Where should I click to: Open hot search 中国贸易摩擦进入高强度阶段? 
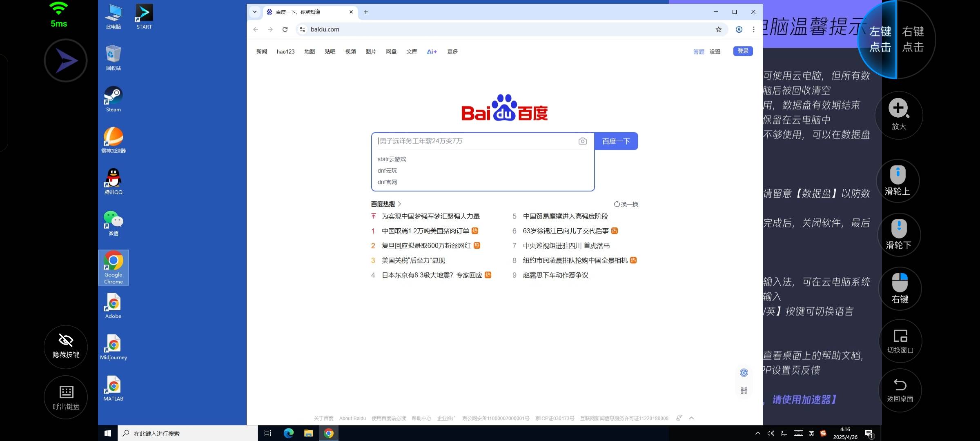[x=566, y=216]
